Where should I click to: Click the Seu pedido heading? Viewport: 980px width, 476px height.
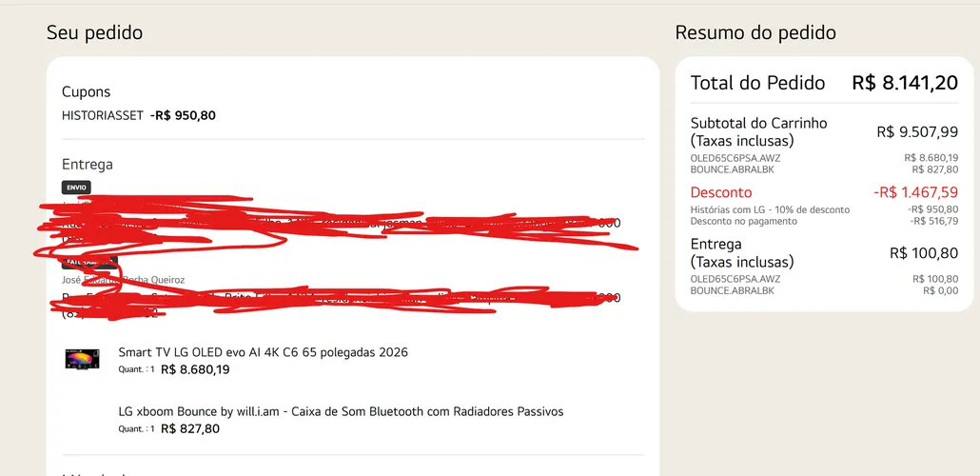click(x=94, y=32)
